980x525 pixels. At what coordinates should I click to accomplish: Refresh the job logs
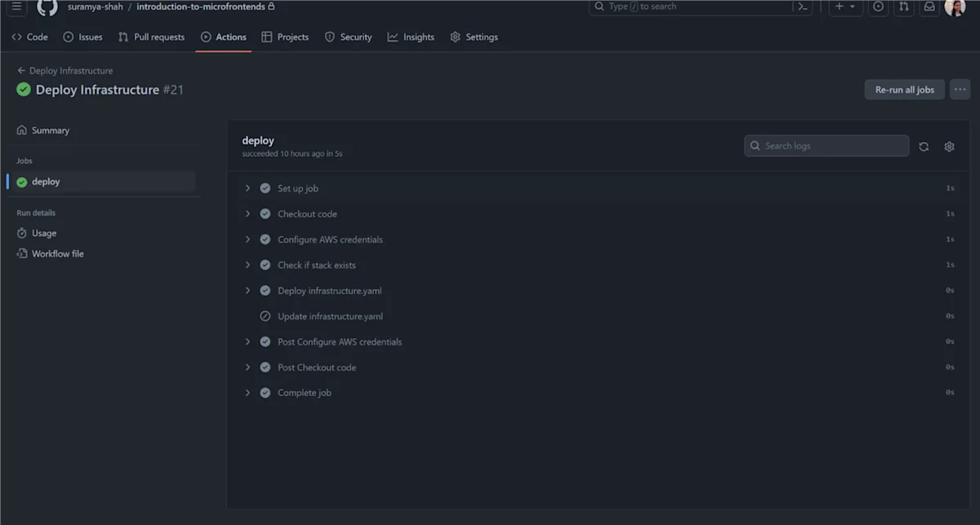click(924, 146)
